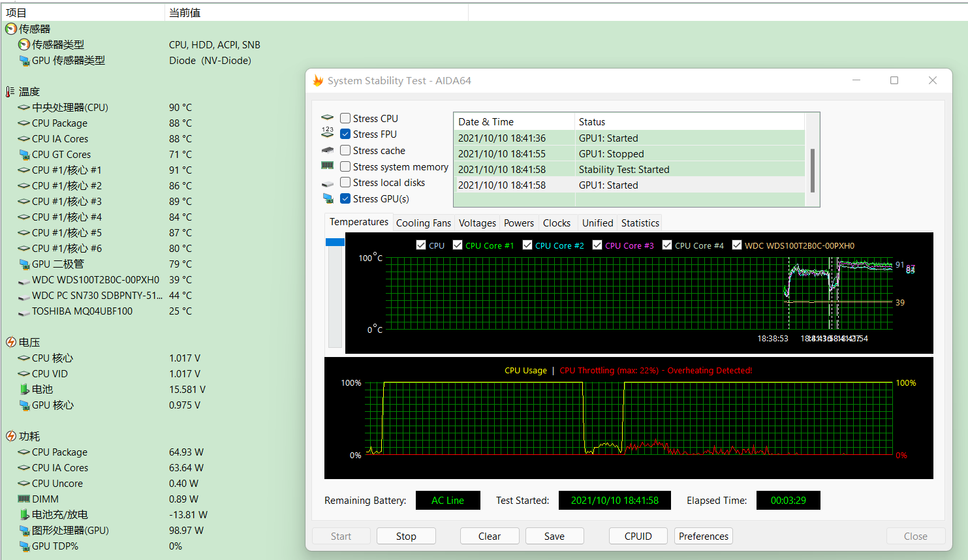Click the 功耗 section icon
Image resolution: width=968 pixels, height=560 pixels.
(x=11, y=436)
